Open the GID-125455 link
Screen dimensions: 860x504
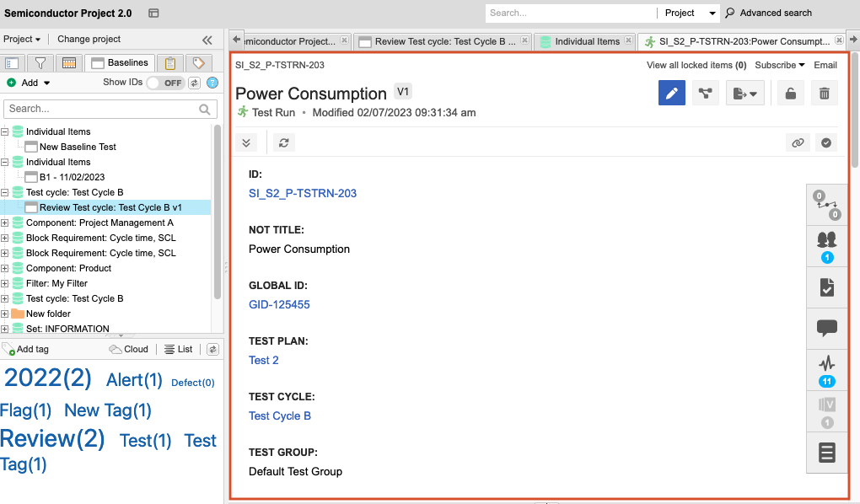click(279, 304)
